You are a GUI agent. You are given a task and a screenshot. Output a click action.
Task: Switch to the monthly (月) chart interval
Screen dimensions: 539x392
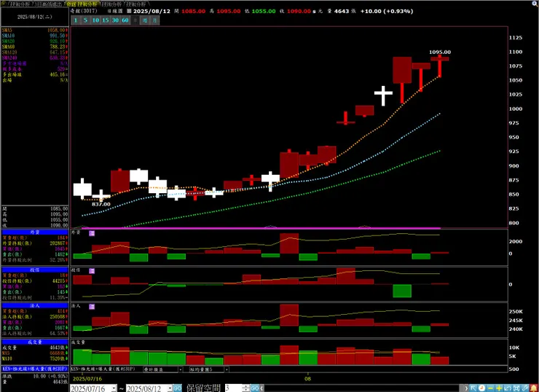pyautogui.click(x=155, y=20)
